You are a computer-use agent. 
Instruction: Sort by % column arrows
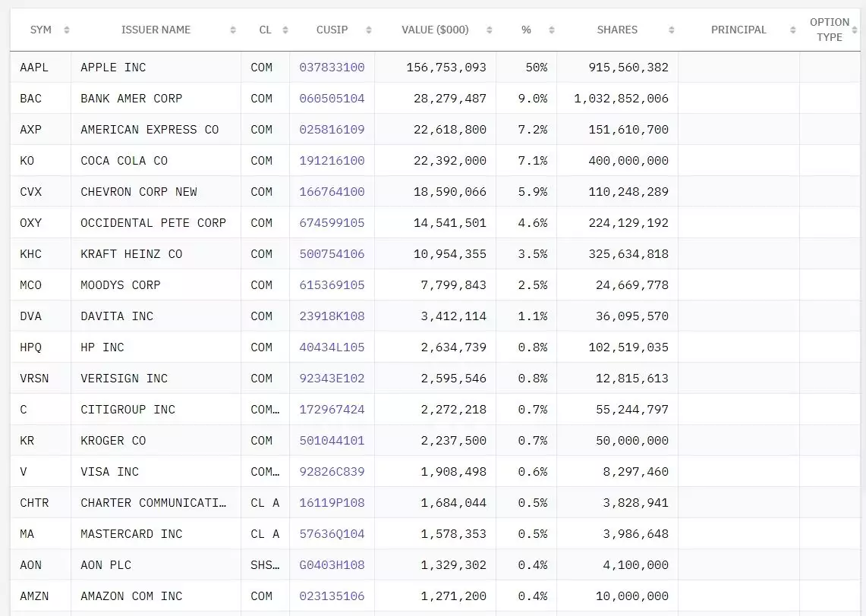[x=551, y=30]
